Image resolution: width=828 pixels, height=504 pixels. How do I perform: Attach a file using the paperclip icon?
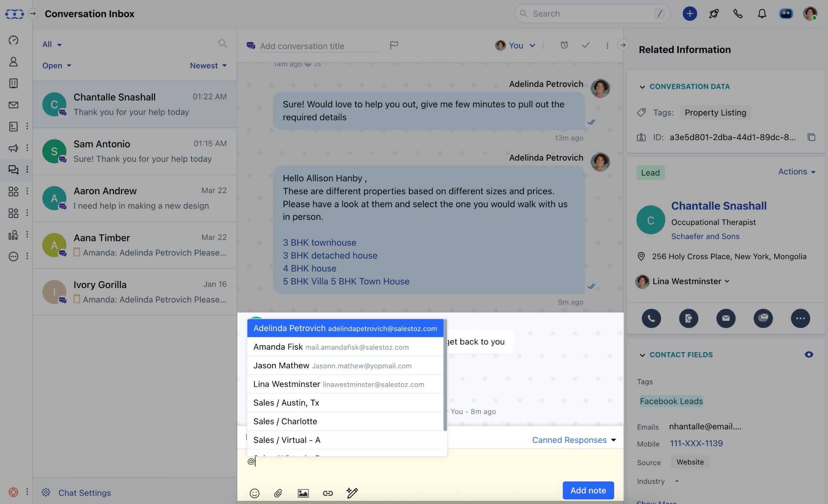(279, 493)
